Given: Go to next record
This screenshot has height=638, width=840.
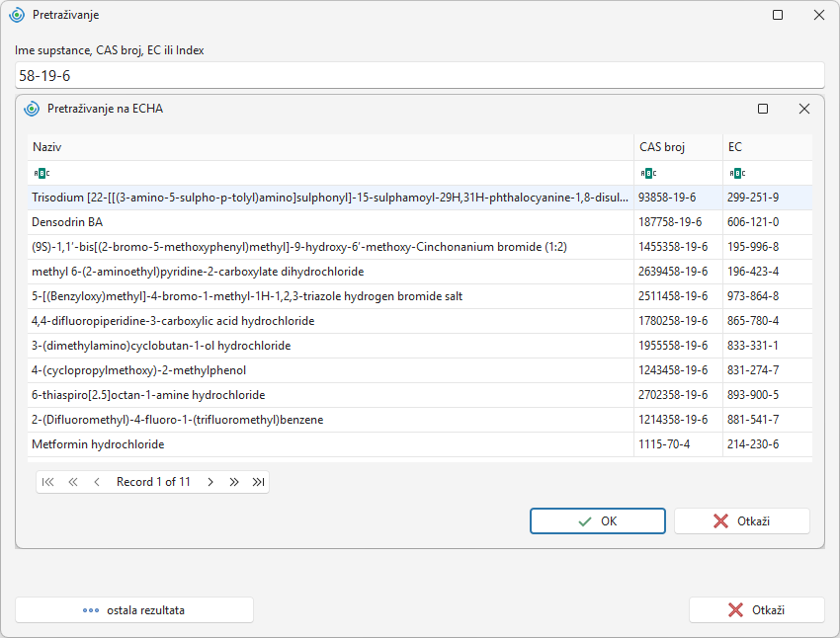Looking at the screenshot, I should coord(210,482).
